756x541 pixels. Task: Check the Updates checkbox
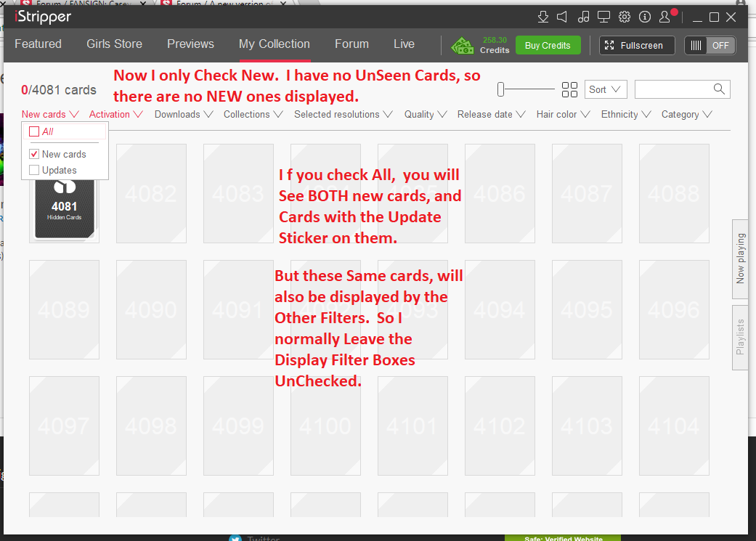pyautogui.click(x=34, y=170)
